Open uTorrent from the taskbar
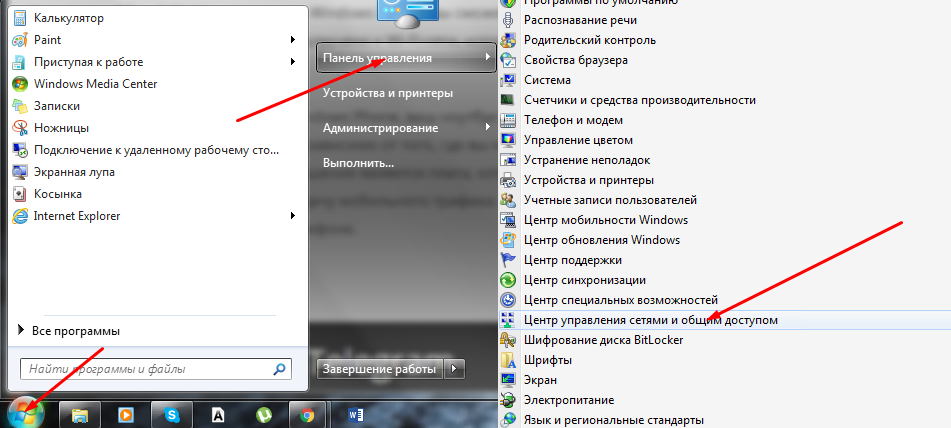The image size is (951, 428). point(264,415)
